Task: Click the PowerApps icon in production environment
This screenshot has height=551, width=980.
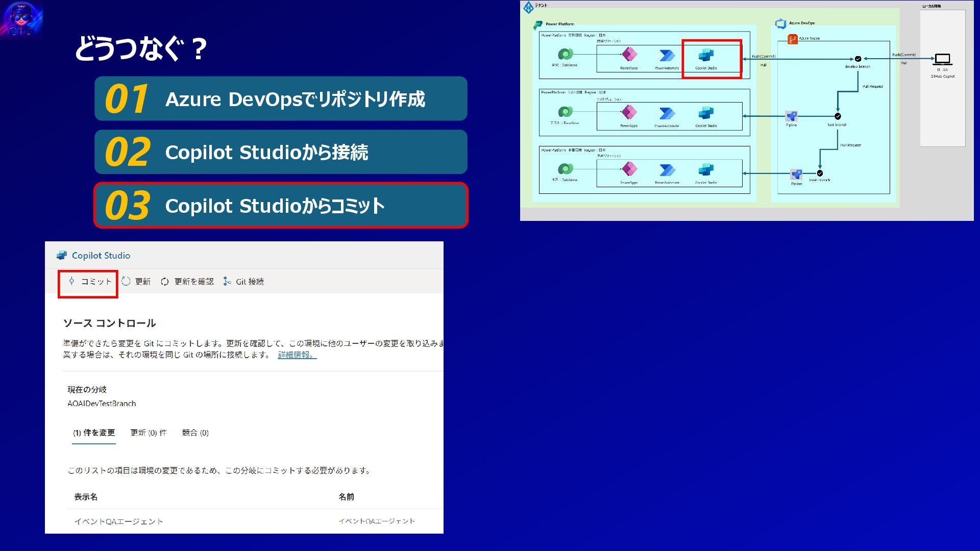Action: pyautogui.click(x=629, y=169)
